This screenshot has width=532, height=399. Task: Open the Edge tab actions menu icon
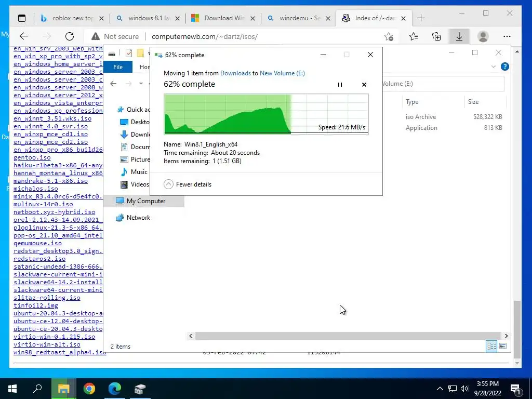click(22, 18)
